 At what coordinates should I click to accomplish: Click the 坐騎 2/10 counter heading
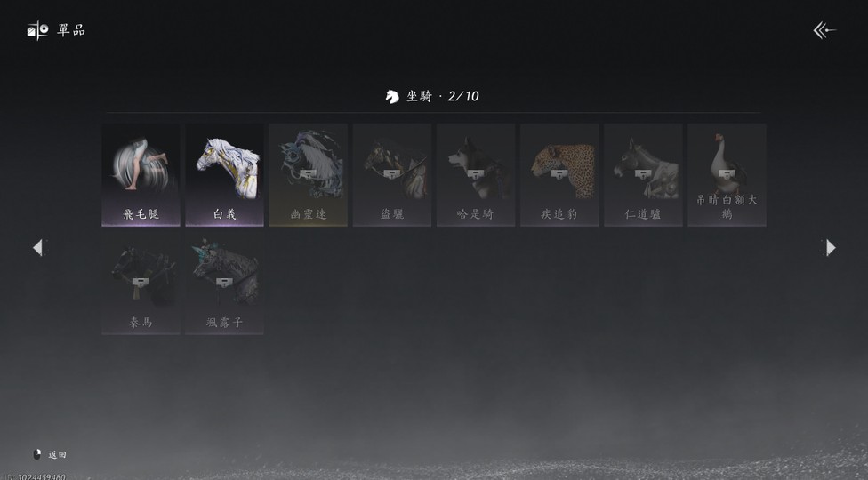pos(432,96)
